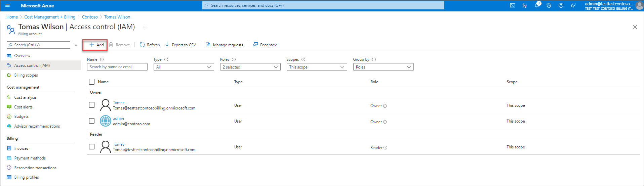
Task: Click the Help question mark icon
Action: [561, 5]
